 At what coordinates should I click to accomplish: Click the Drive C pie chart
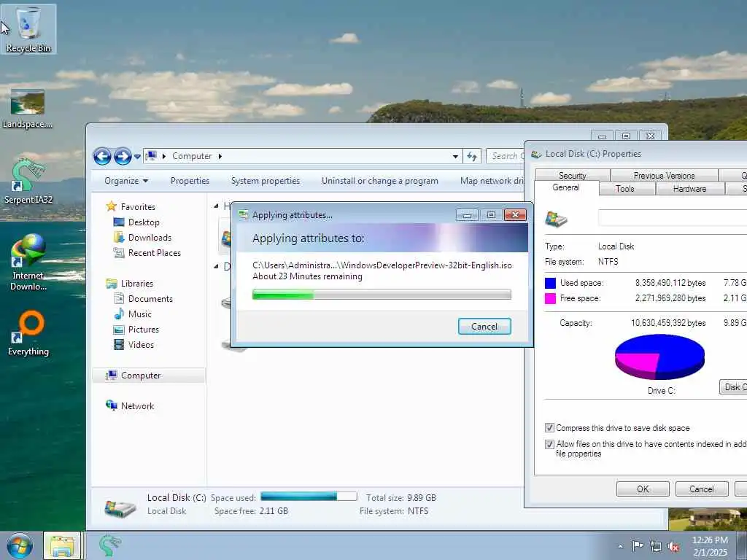click(x=659, y=356)
